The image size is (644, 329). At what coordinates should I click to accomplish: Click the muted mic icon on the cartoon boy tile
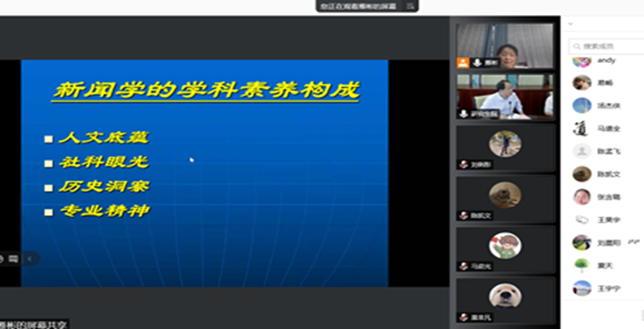(x=464, y=266)
